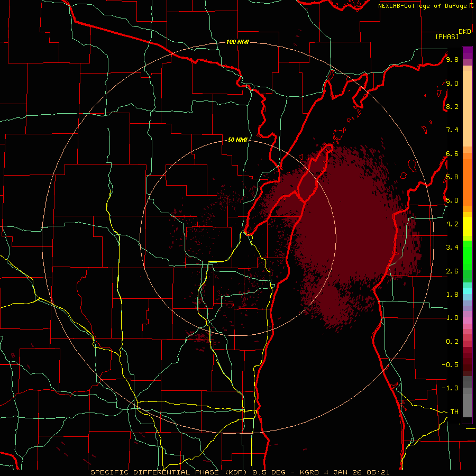This screenshot has height=476, width=476.
Task: Click the Specific Differential Phase caption text
Action: point(240,472)
